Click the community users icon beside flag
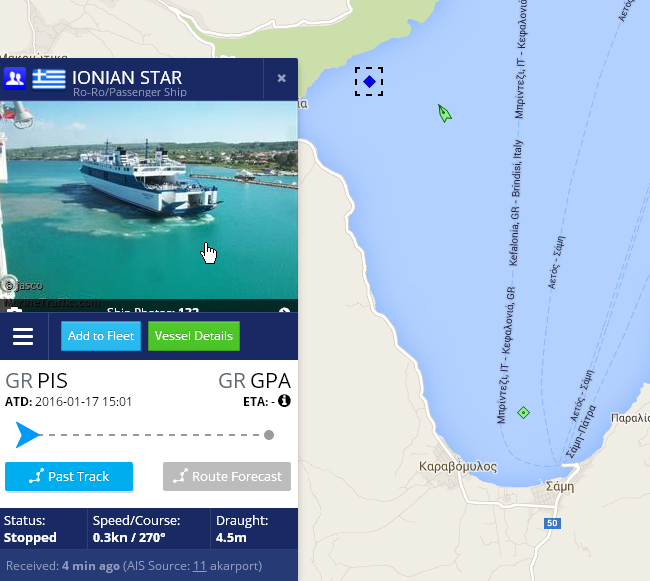 pos(15,78)
